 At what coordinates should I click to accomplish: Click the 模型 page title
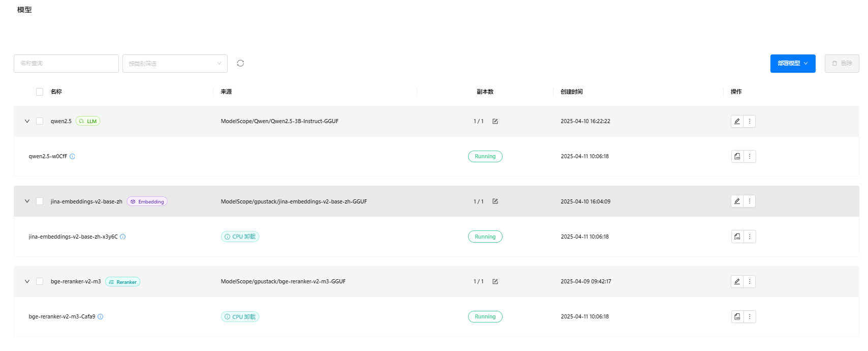point(24,10)
